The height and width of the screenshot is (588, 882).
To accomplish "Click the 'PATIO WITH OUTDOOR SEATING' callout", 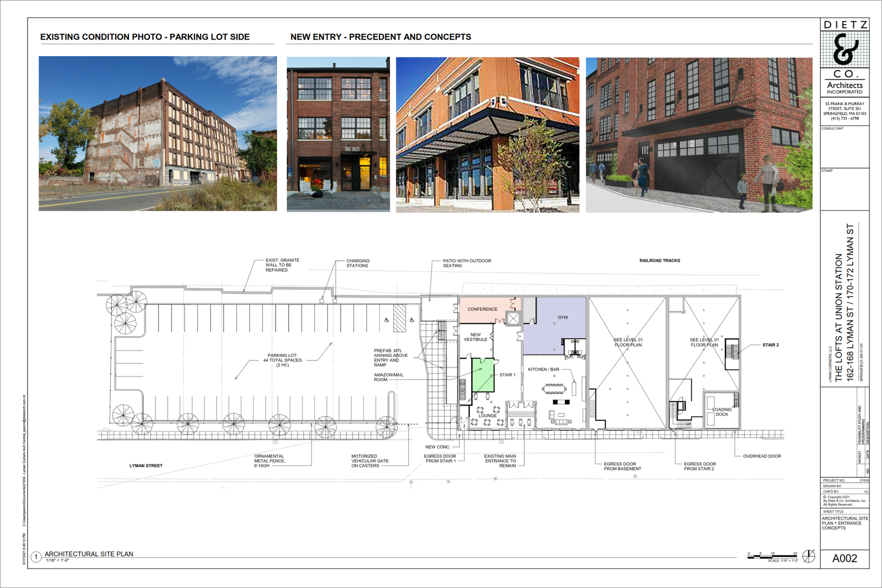I will (x=467, y=263).
